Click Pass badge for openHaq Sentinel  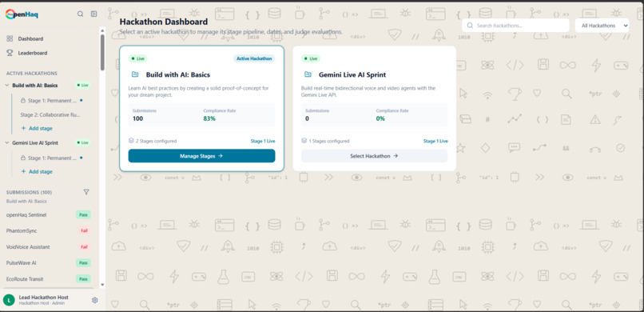(83, 214)
